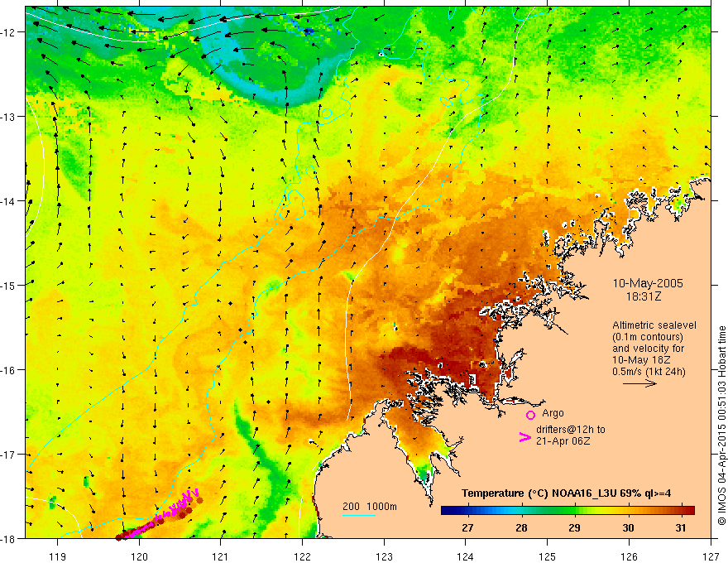728x563 pixels.
Task: Click the text 'Altimetric sealevel'
Action: 654,325
